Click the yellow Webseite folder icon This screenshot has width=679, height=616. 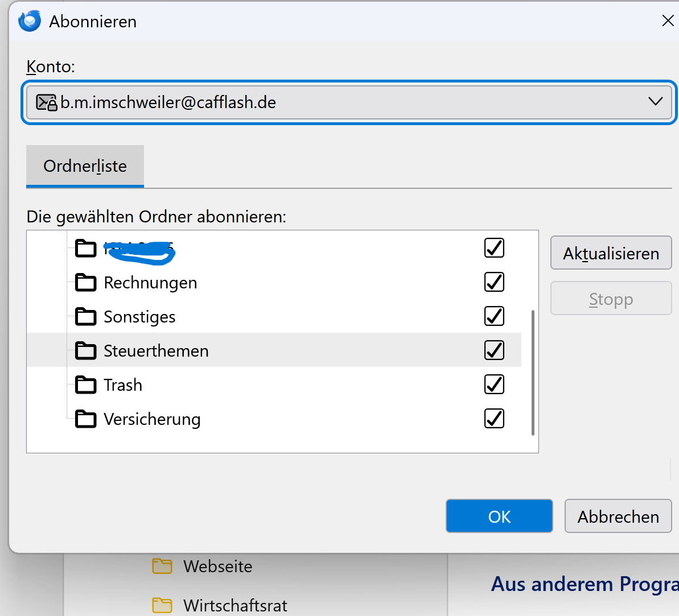[162, 567]
